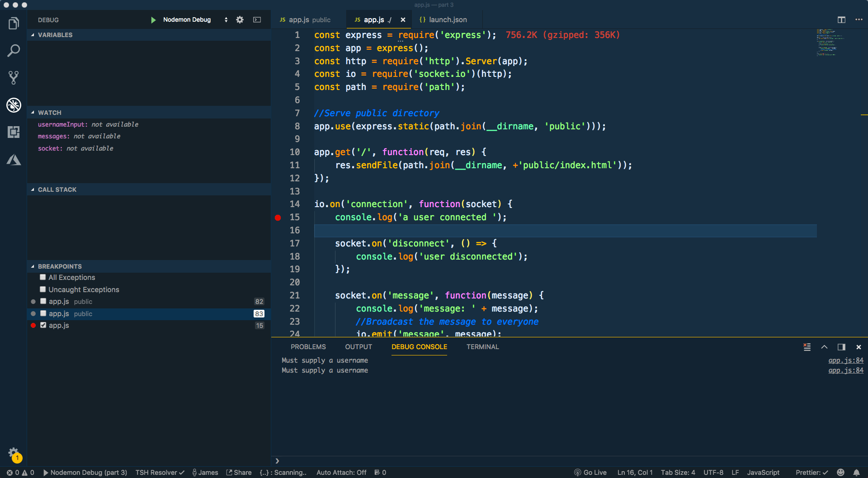Viewport: 868px width, 478px height.
Task: Select the Search icon
Action: point(14,50)
